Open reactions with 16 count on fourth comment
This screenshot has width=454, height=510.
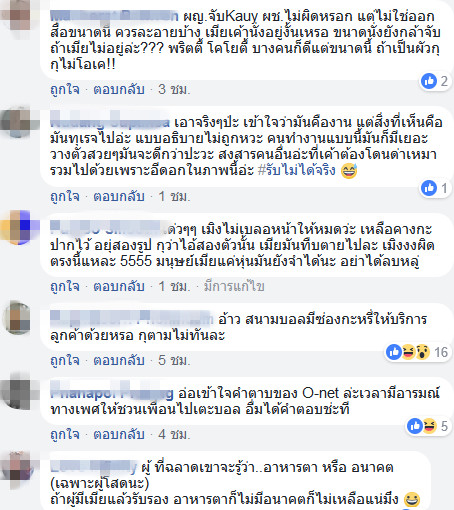tap(417, 352)
